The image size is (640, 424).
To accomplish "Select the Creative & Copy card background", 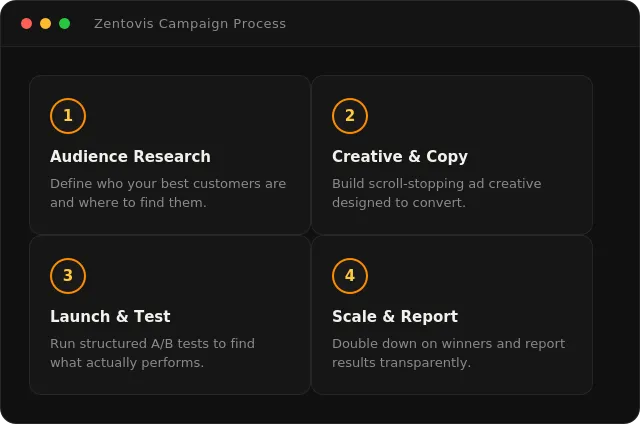I will [452, 155].
